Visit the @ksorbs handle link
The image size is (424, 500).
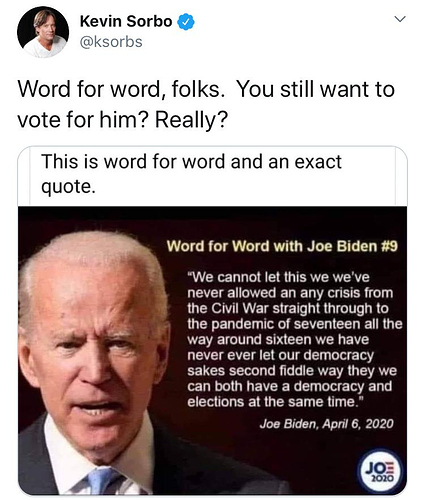pos(111,42)
